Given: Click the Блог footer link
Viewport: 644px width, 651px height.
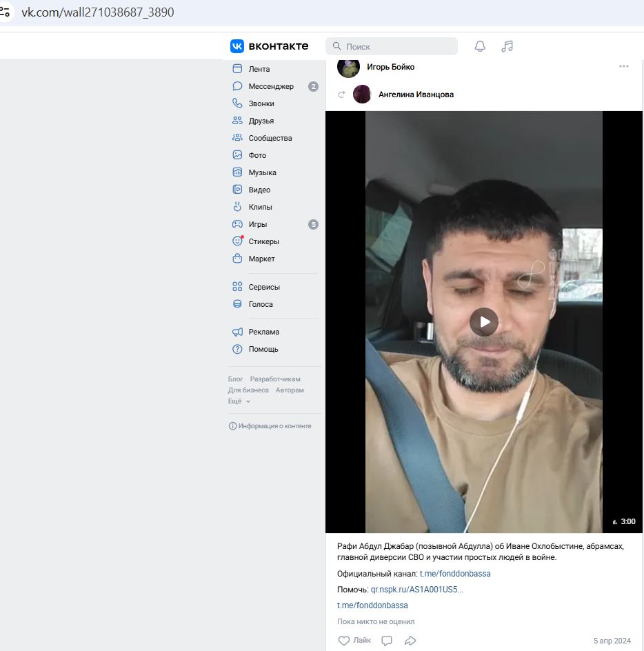Looking at the screenshot, I should (235, 379).
